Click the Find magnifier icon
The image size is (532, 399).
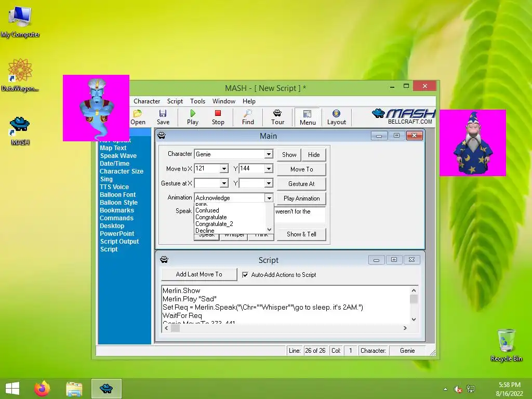click(248, 117)
